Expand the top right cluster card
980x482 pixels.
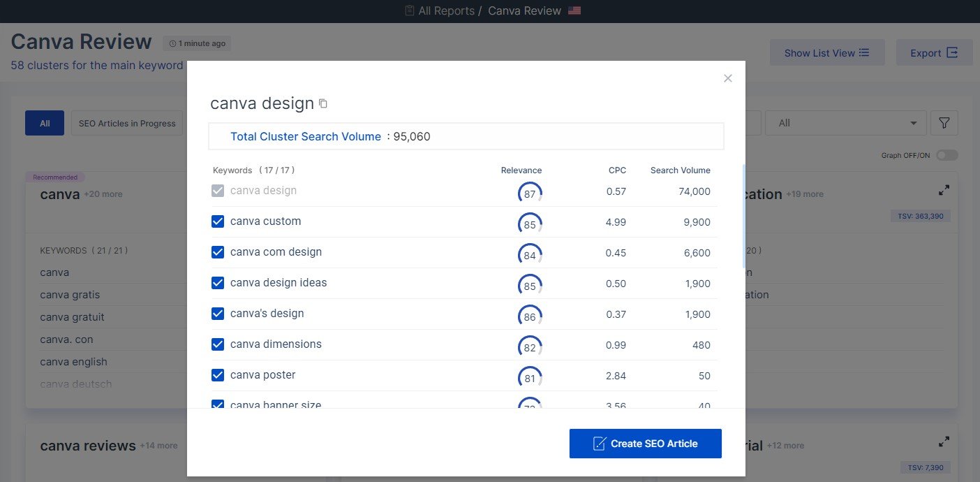coord(944,190)
